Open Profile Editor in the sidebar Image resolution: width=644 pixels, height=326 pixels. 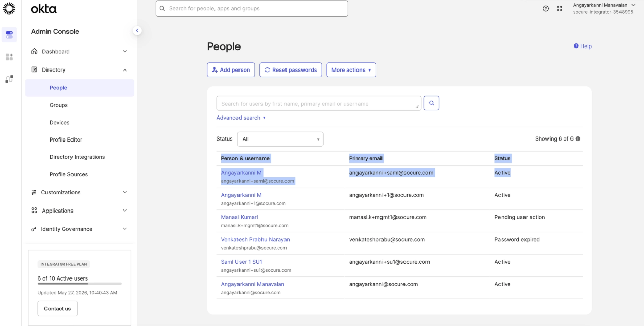tap(66, 140)
